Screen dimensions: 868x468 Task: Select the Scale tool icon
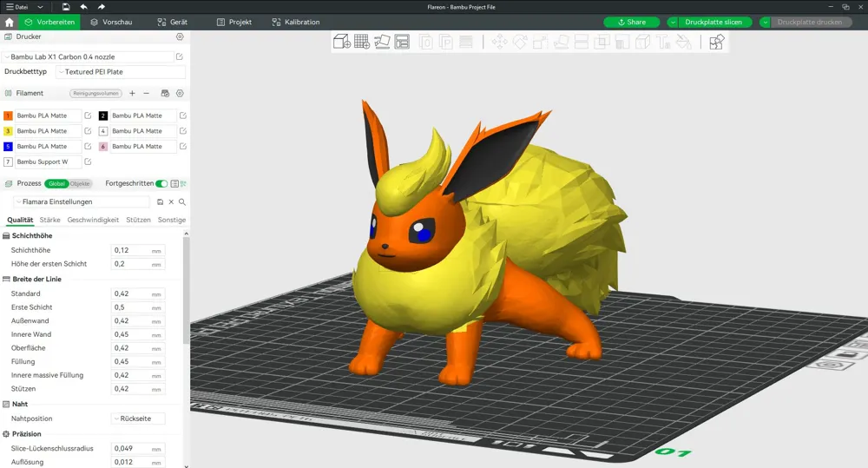[x=540, y=42]
